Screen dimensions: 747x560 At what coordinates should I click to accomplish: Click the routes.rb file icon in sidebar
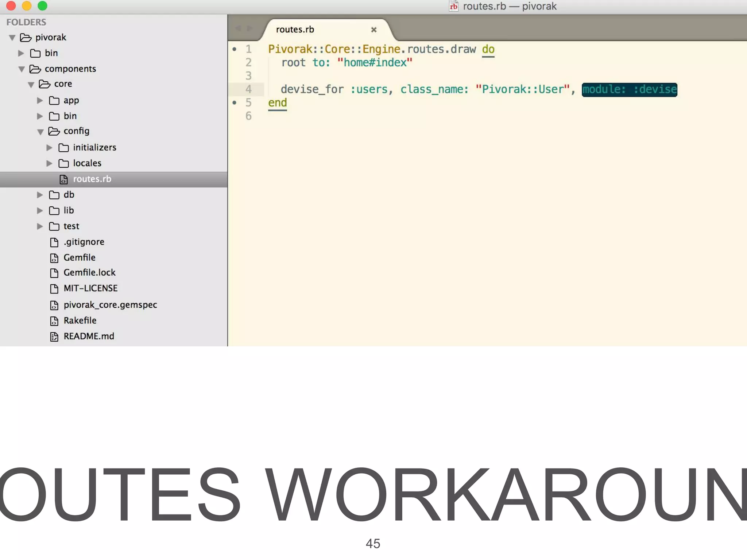pyautogui.click(x=63, y=179)
